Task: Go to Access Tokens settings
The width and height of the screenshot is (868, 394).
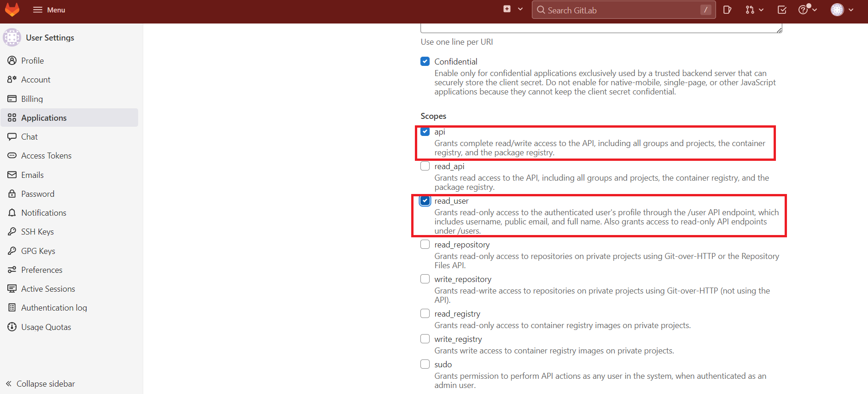Action: point(46,156)
